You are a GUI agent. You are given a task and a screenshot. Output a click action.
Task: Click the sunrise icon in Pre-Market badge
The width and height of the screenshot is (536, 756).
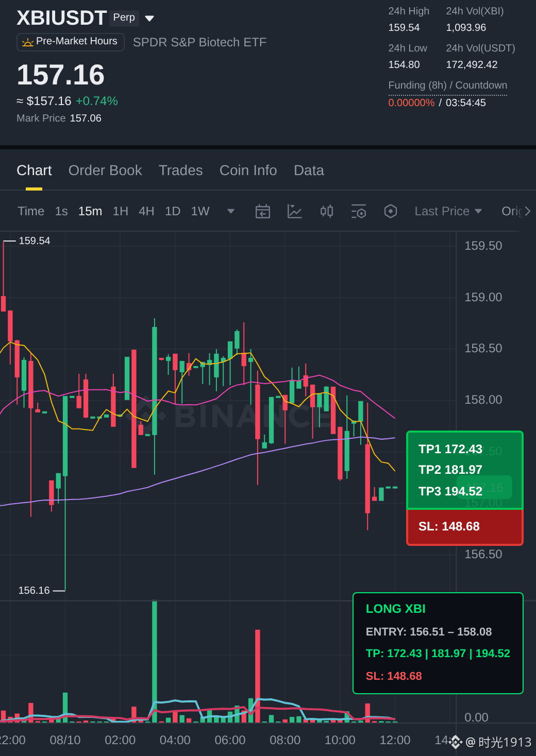[28, 42]
